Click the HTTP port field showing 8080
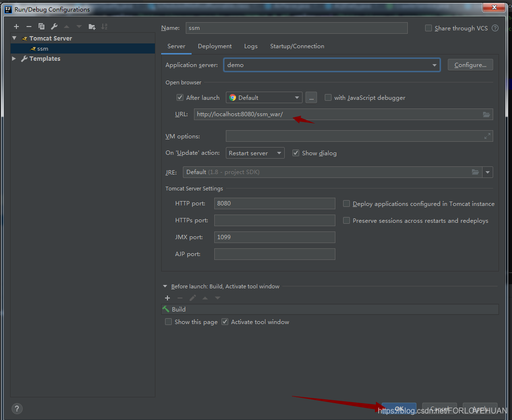 [275, 203]
